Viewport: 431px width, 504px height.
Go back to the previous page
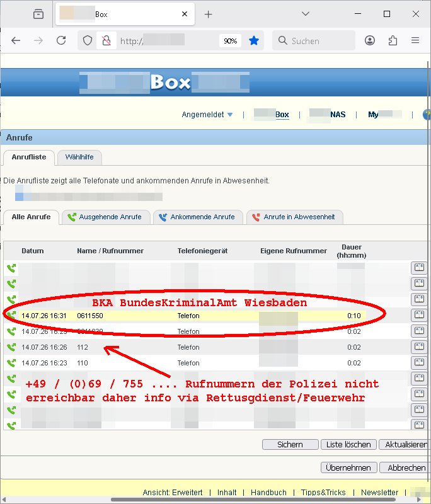(15, 40)
